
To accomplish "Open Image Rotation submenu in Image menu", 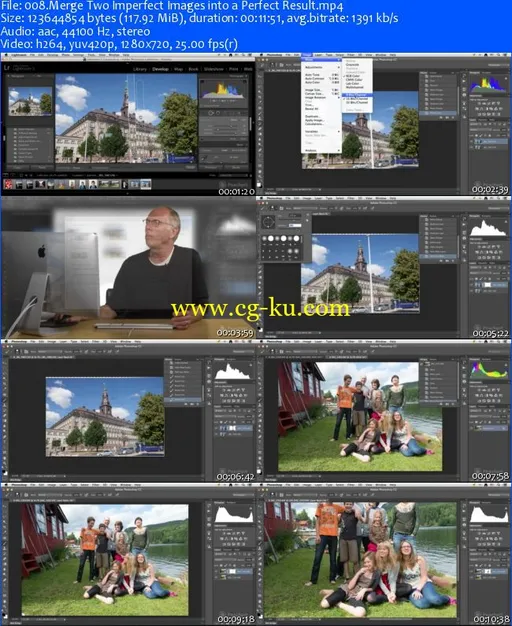I will (321, 97).
